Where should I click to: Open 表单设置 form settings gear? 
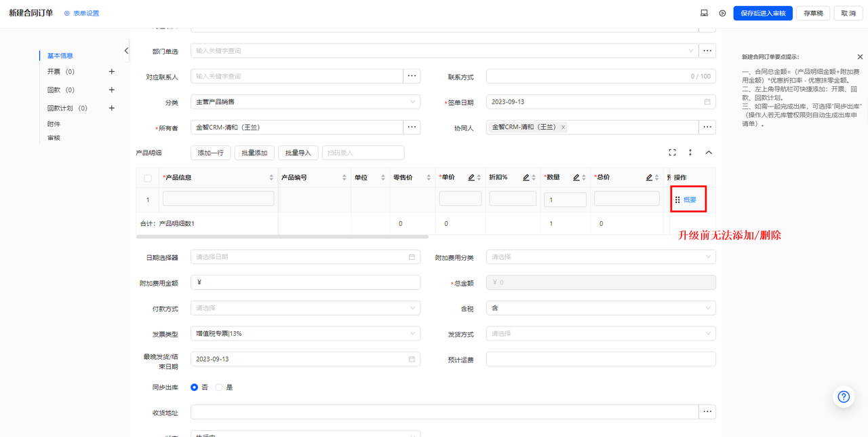(67, 14)
